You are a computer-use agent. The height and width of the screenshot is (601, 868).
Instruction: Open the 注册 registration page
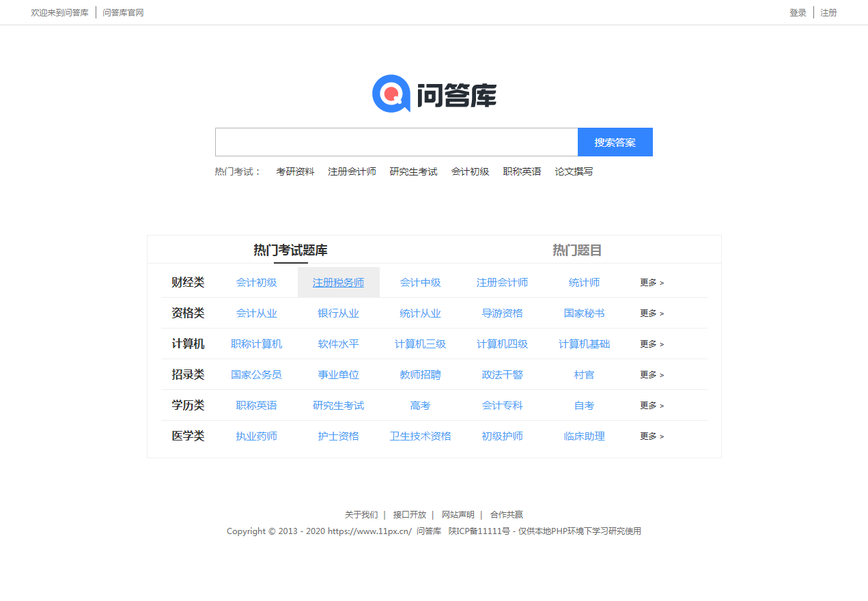click(x=828, y=12)
